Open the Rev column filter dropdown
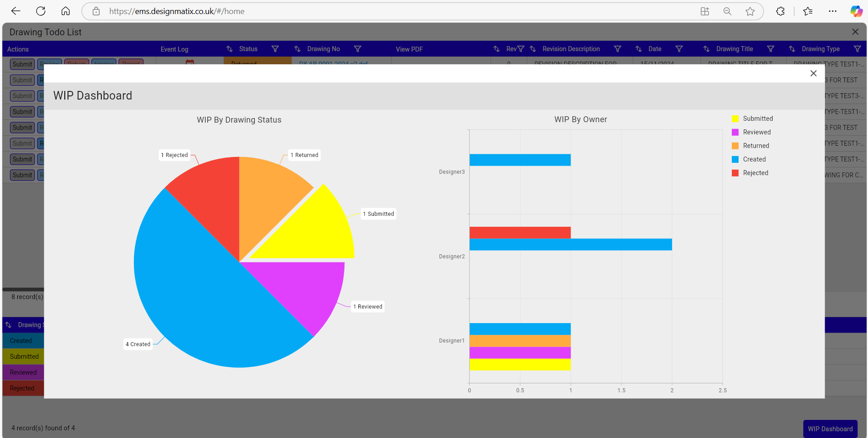This screenshot has width=868, height=438. pyautogui.click(x=521, y=49)
